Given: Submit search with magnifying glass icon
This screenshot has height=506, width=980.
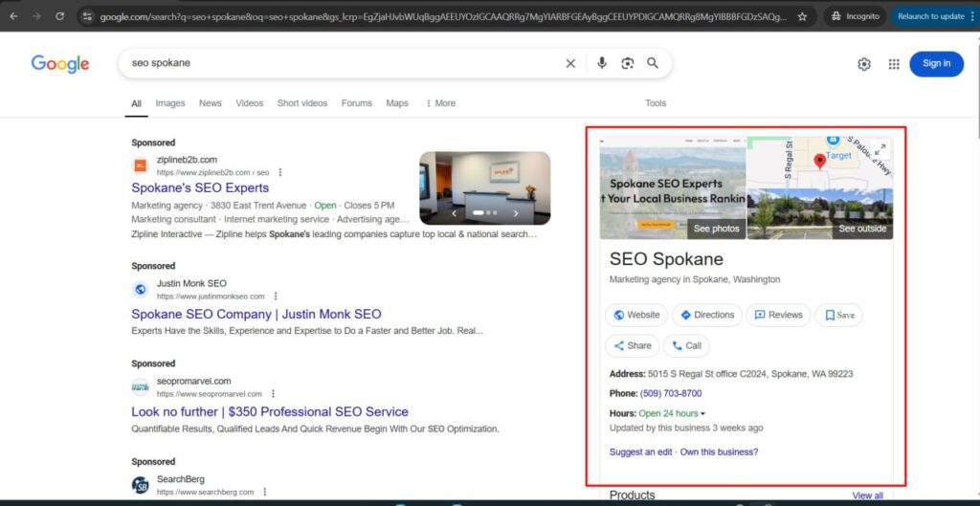Looking at the screenshot, I should 653,63.
